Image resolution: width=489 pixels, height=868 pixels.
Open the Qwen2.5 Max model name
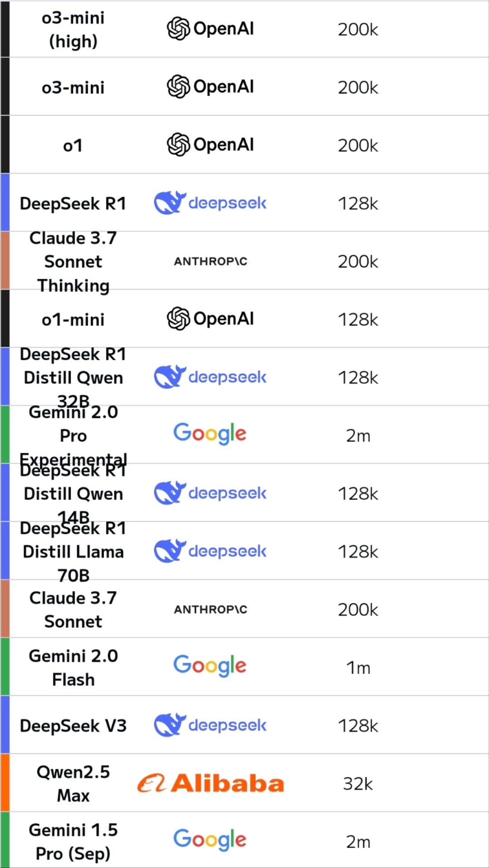73,784
